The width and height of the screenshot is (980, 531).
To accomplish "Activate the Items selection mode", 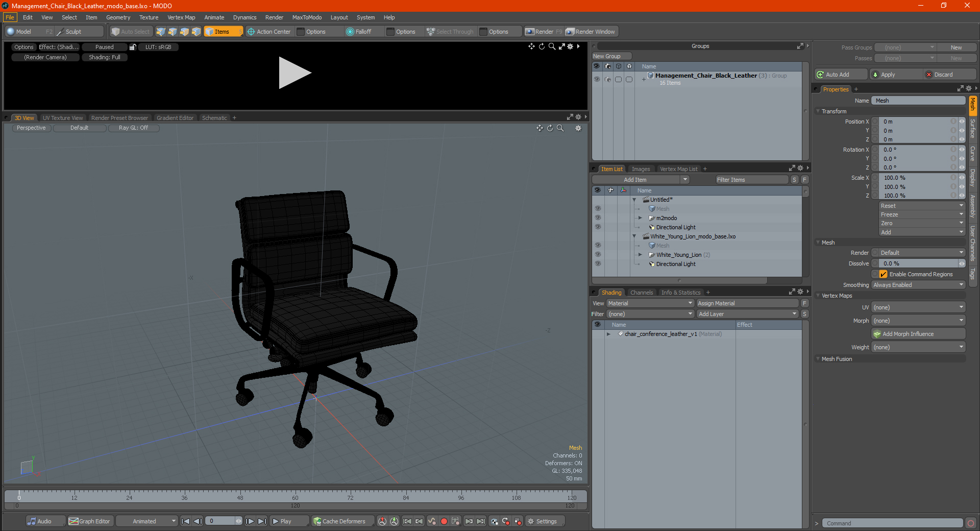I will pos(223,32).
